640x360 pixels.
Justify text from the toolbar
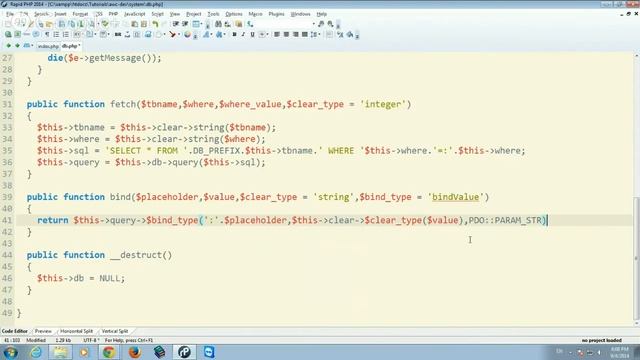coord(304,35)
